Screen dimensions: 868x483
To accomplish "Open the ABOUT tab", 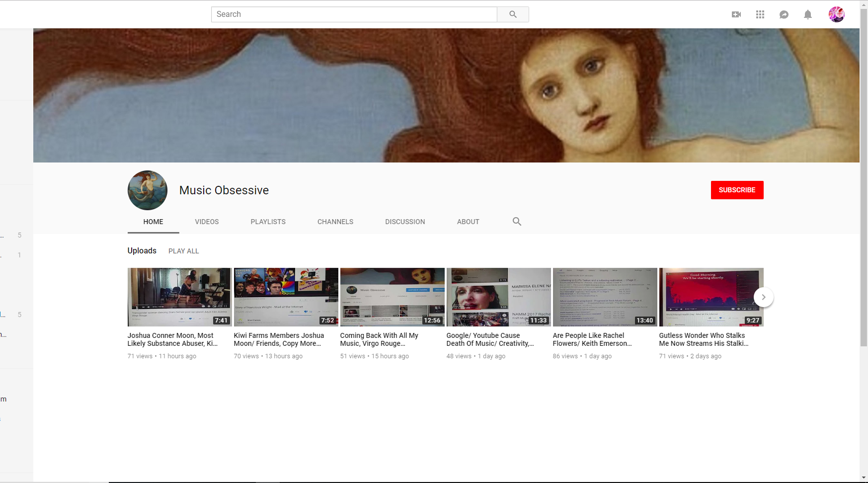I will point(468,222).
